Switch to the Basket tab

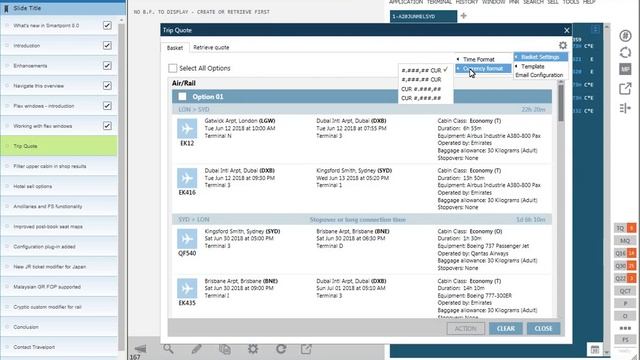[175, 48]
